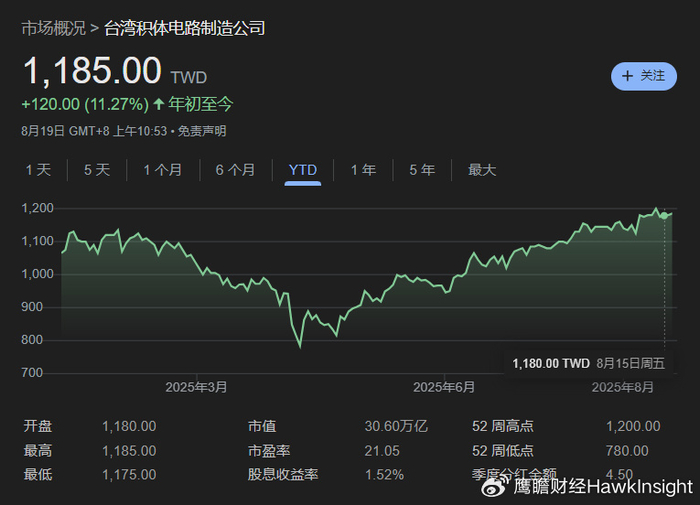This screenshot has width=700, height=505.
Task: Click the 市值 market cap value
Action: coord(396,426)
